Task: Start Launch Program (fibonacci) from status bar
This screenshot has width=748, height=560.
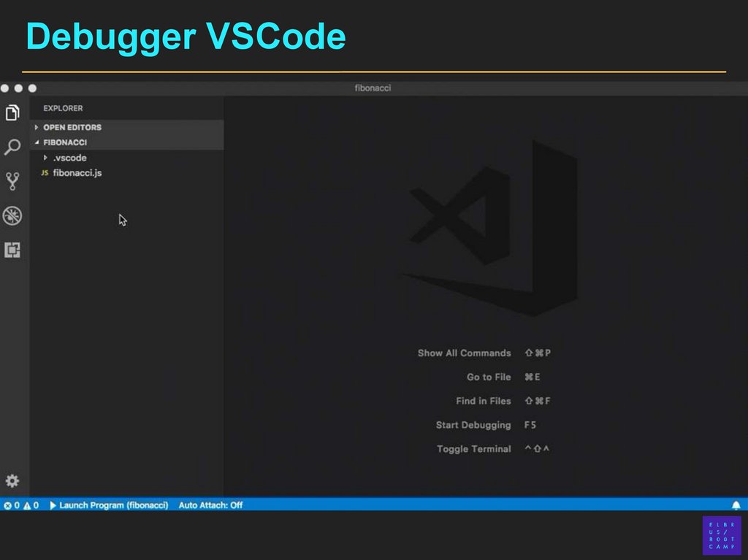Action: [109, 505]
